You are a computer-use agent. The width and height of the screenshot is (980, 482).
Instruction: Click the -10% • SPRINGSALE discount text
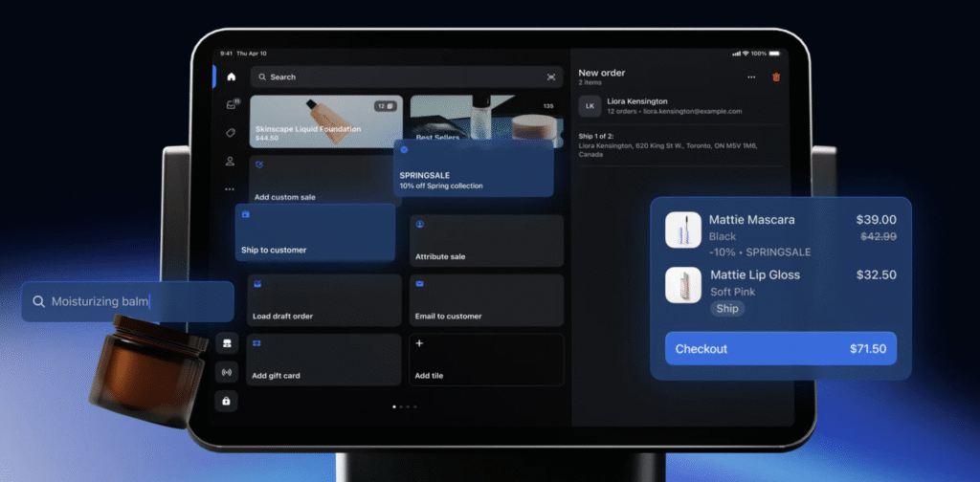pyautogui.click(x=759, y=252)
